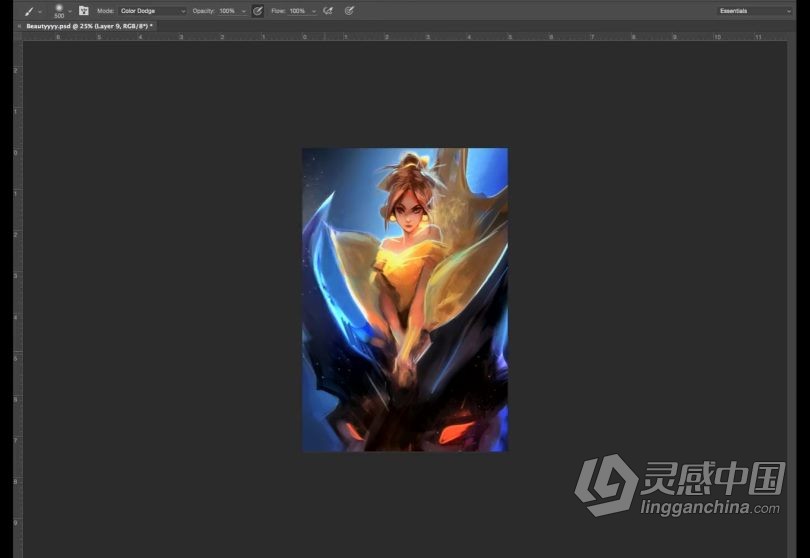Open the Color Dodge blend mode dropdown
Screen dimensions: 810x558
click(x=152, y=11)
